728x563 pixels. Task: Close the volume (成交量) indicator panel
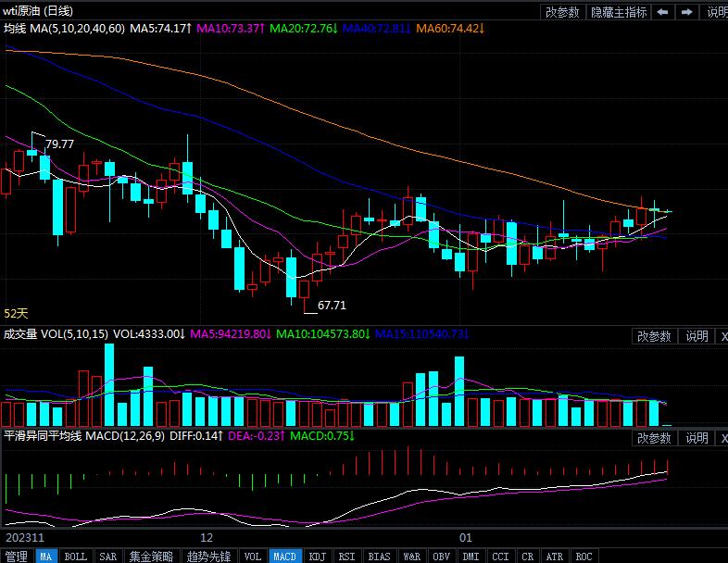click(722, 336)
